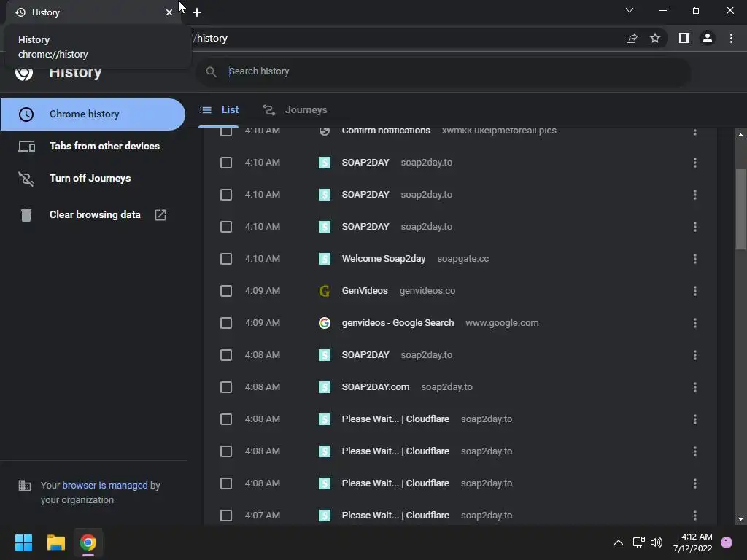
Task: Switch to the Journeys tab
Action: pyautogui.click(x=295, y=110)
